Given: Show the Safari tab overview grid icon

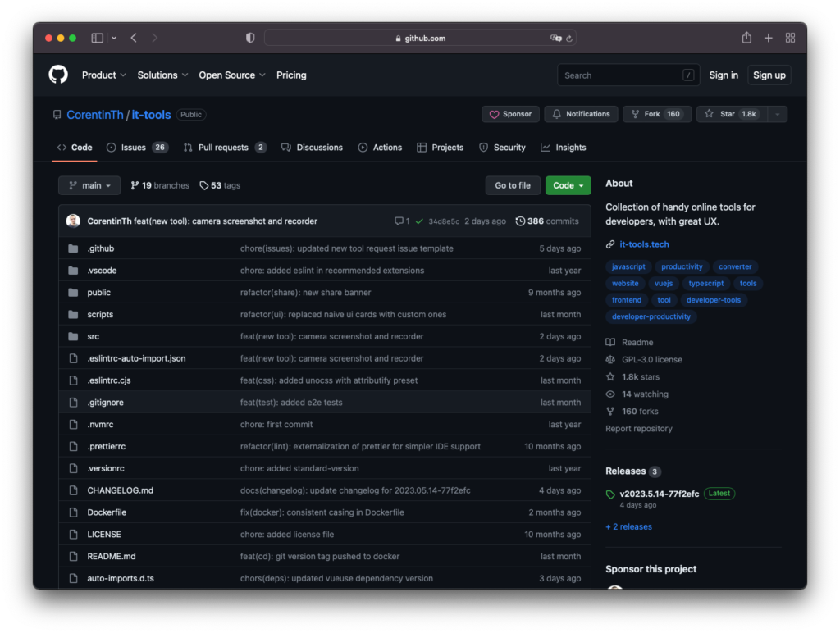Looking at the screenshot, I should [790, 38].
